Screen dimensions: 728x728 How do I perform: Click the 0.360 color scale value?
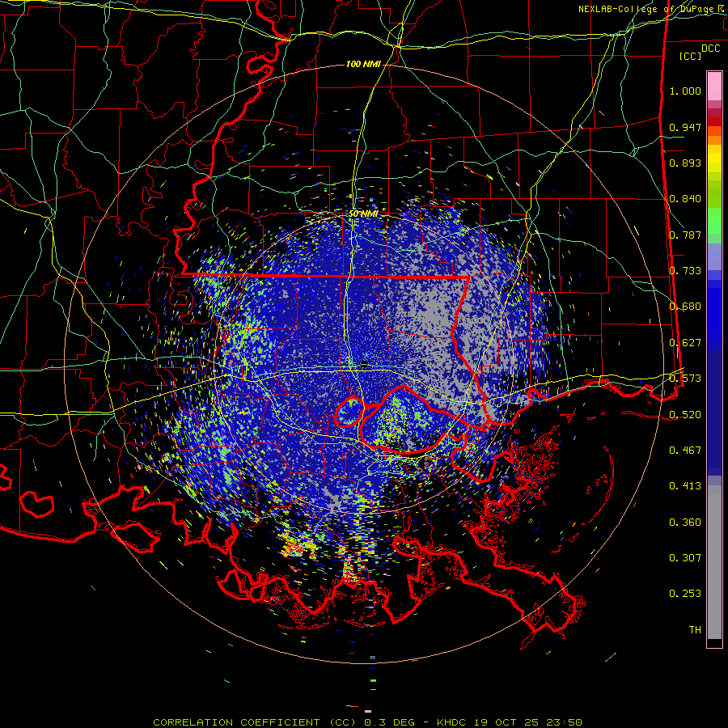(685, 523)
